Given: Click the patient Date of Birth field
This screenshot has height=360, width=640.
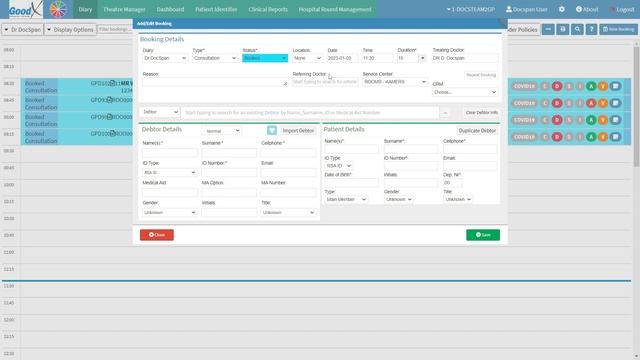Looking at the screenshot, I should pyautogui.click(x=351, y=182).
